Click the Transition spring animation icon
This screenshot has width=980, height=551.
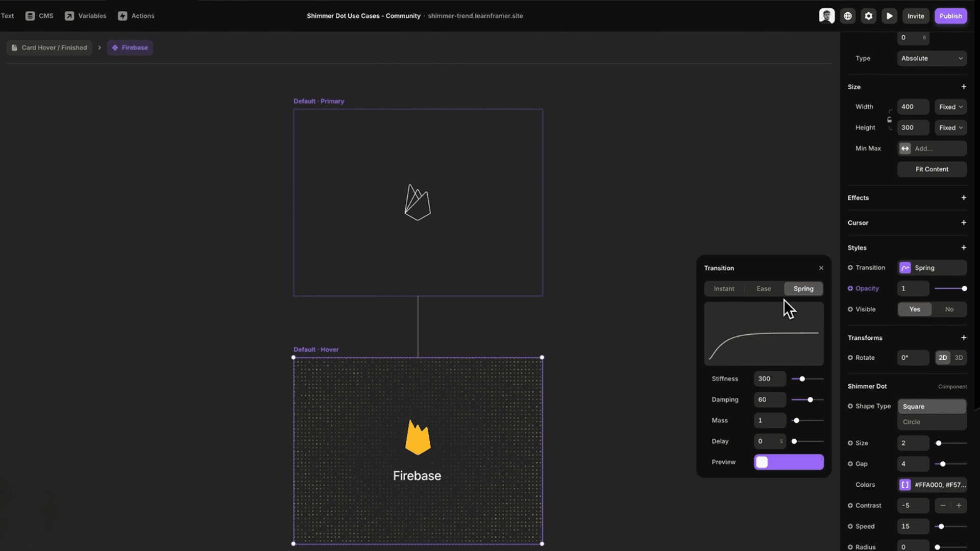coord(905,268)
